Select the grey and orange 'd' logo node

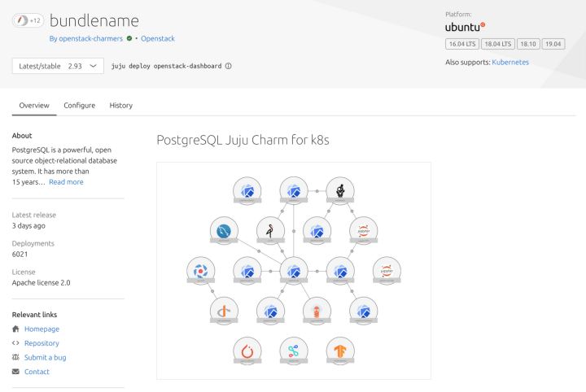(x=224, y=311)
